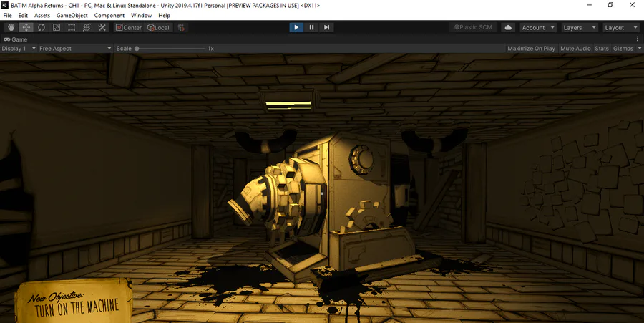Open the Layers dropdown
This screenshot has width=644, height=323.
click(580, 27)
